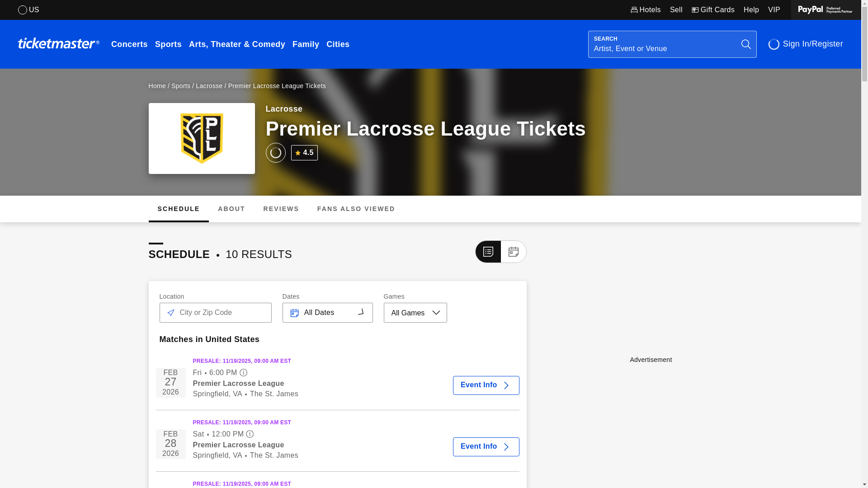Screen dimensions: 868x488
Task: Open the Concerts menu
Action: pos(129,44)
